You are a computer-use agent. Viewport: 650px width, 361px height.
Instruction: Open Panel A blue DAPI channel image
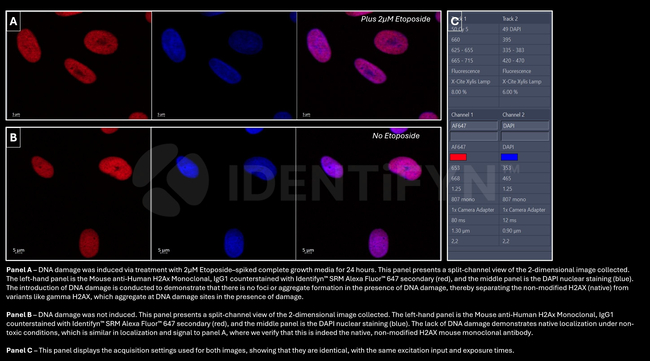224,65
